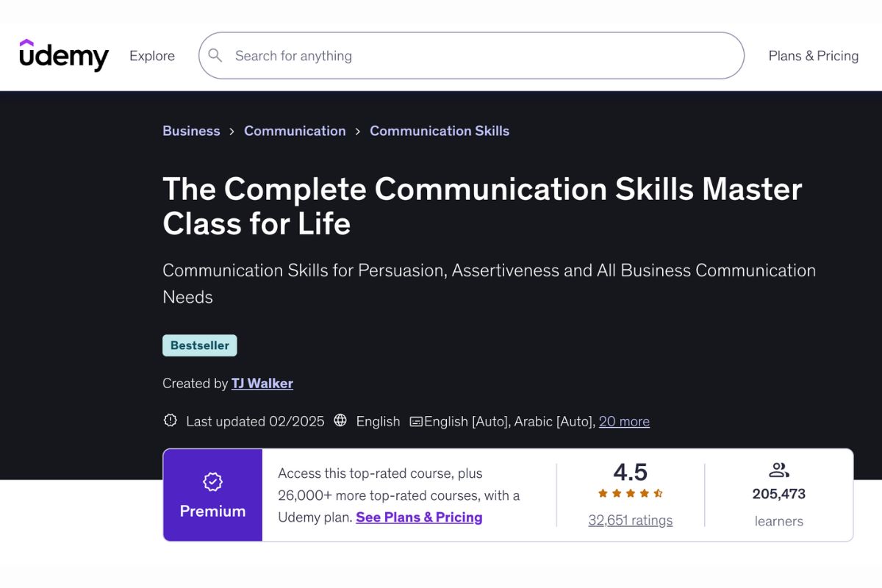Screen dimensions: 882x588
Task: Click the 205,473 learners count
Action: click(x=778, y=494)
